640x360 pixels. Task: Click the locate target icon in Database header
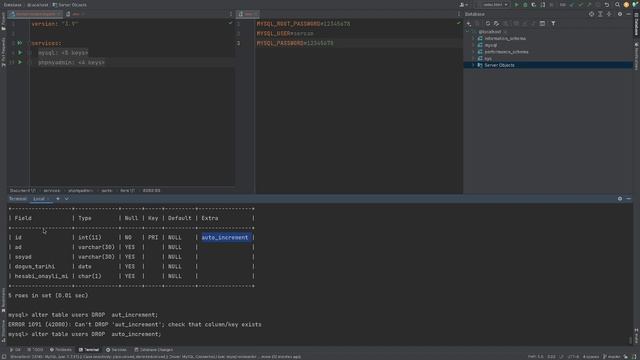click(591, 14)
